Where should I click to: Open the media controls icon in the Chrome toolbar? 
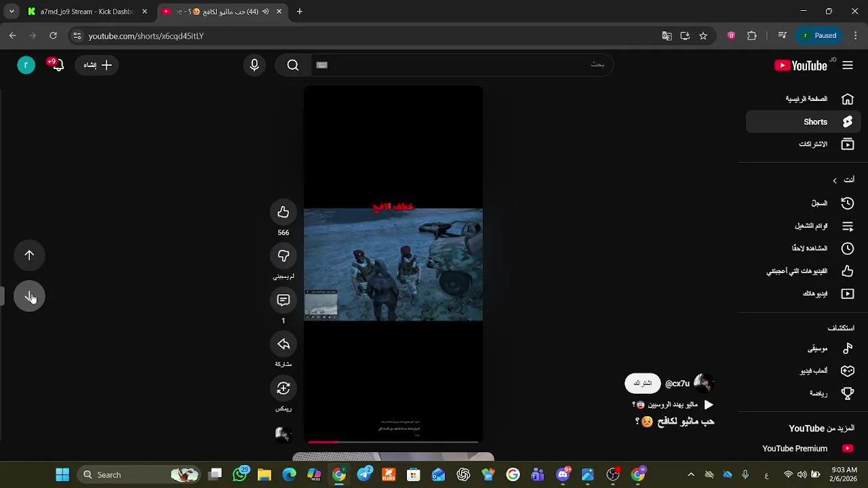(782, 36)
